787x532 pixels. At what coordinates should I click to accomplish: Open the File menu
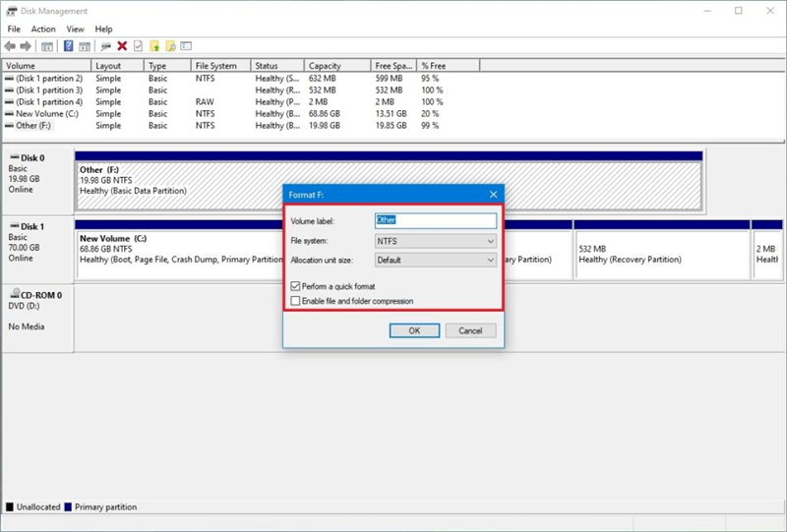pyautogui.click(x=14, y=30)
